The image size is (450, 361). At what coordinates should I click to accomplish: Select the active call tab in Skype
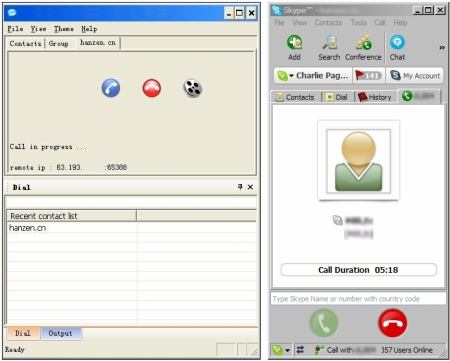coord(419,96)
